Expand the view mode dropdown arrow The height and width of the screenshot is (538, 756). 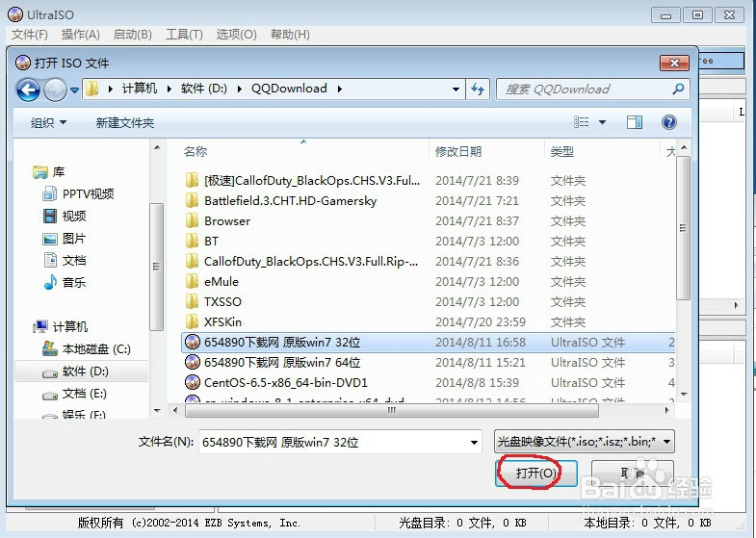[602, 122]
